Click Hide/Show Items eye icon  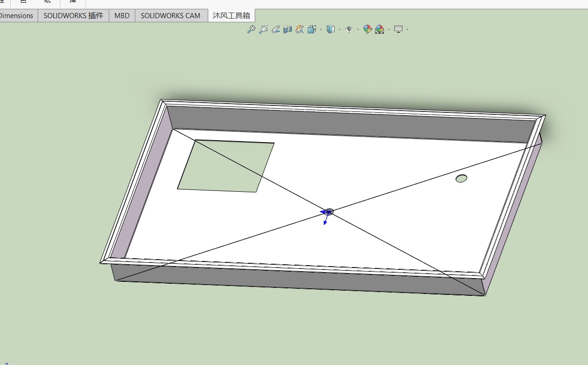[x=349, y=29]
